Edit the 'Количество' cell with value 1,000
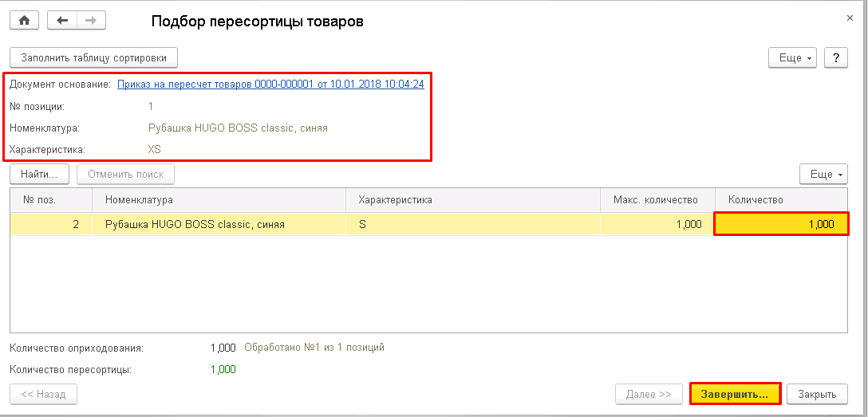The image size is (868, 417). [x=780, y=225]
